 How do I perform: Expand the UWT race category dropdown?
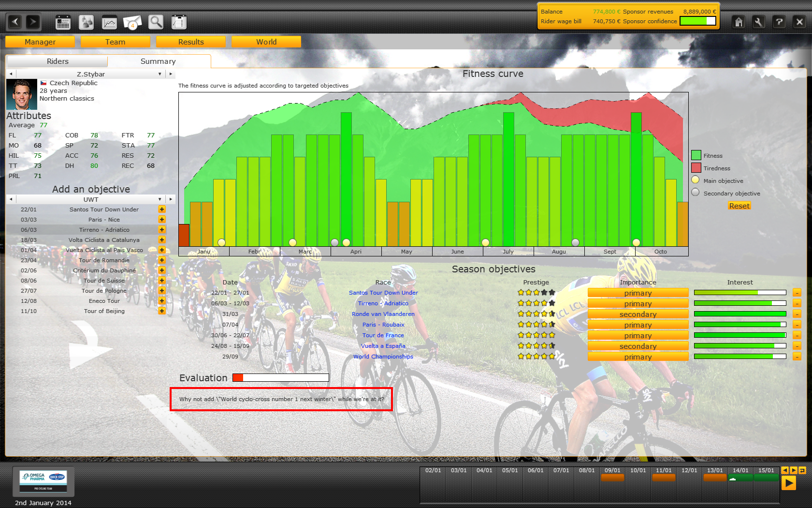pos(159,199)
